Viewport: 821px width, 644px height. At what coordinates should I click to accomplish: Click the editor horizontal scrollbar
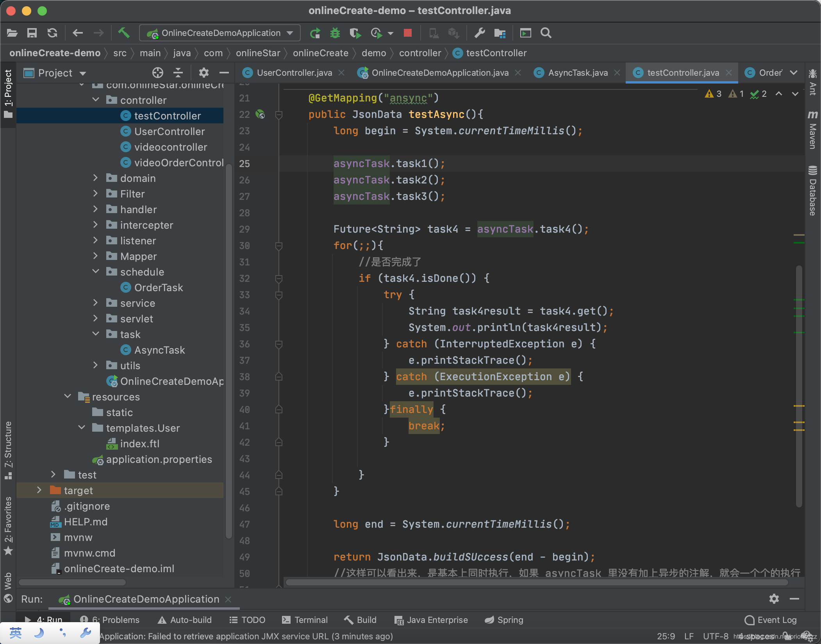click(537, 582)
